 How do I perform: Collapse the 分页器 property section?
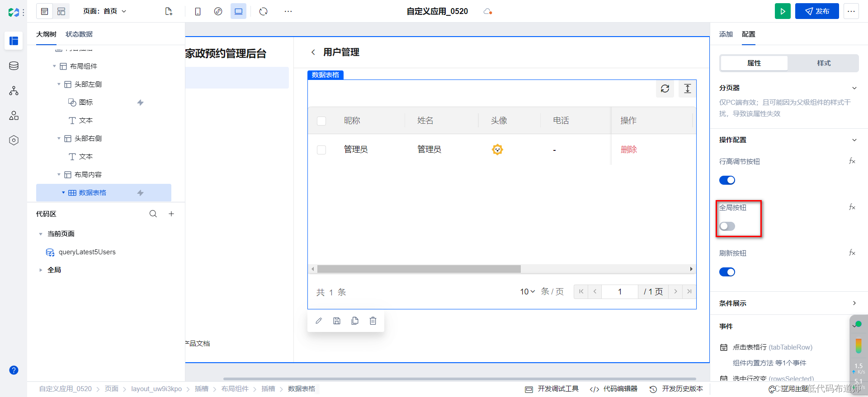pos(854,88)
